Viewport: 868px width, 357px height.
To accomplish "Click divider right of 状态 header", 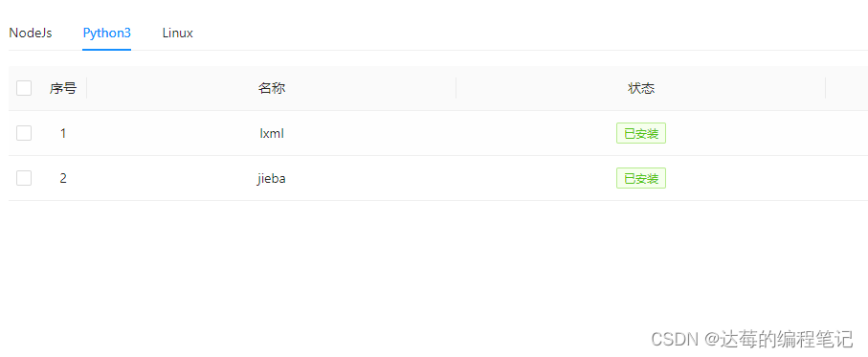I will [825, 88].
